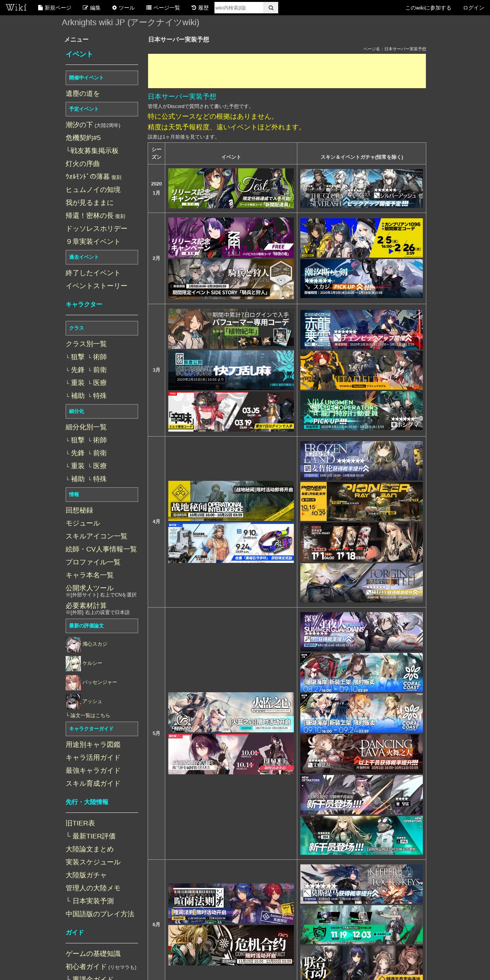Click the チェン pickup 赤龍乗雲 banner
The image size is (490, 980).
pyautogui.click(x=361, y=330)
